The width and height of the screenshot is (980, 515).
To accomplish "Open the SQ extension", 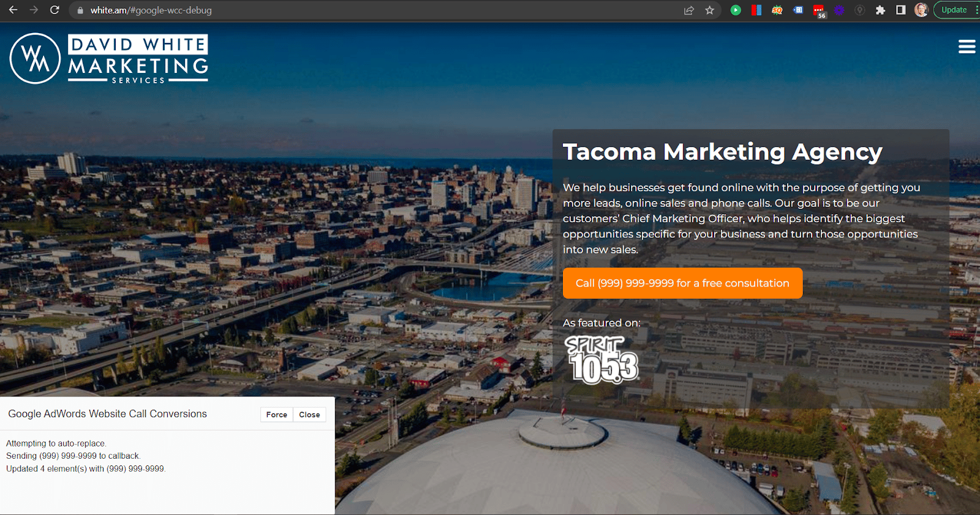I will [x=777, y=10].
